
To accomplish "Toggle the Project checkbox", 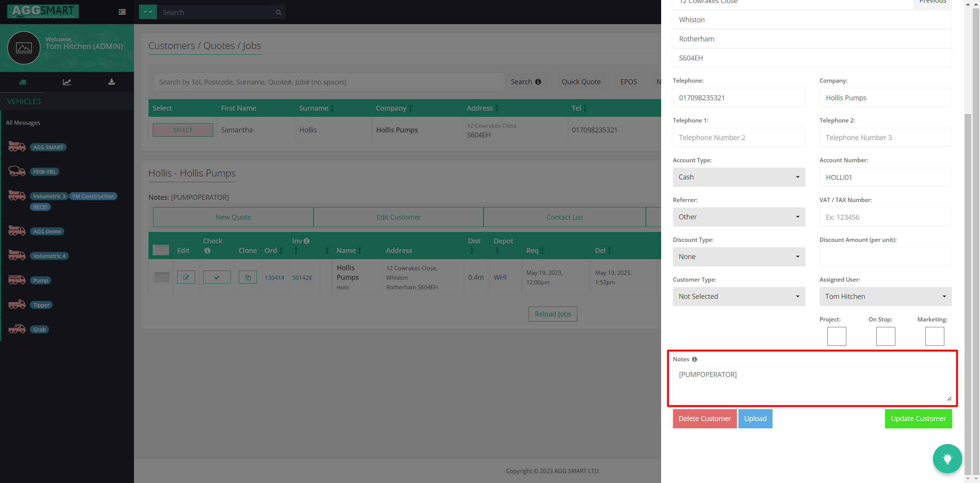I will tap(836, 336).
